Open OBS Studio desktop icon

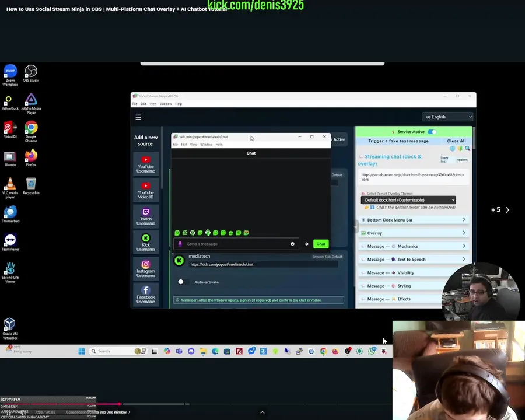(31, 73)
